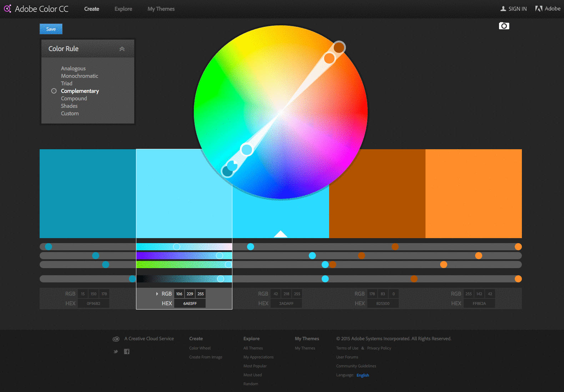Click HEX field showing B25300
Viewport: 564px width, 392px height.
(383, 303)
